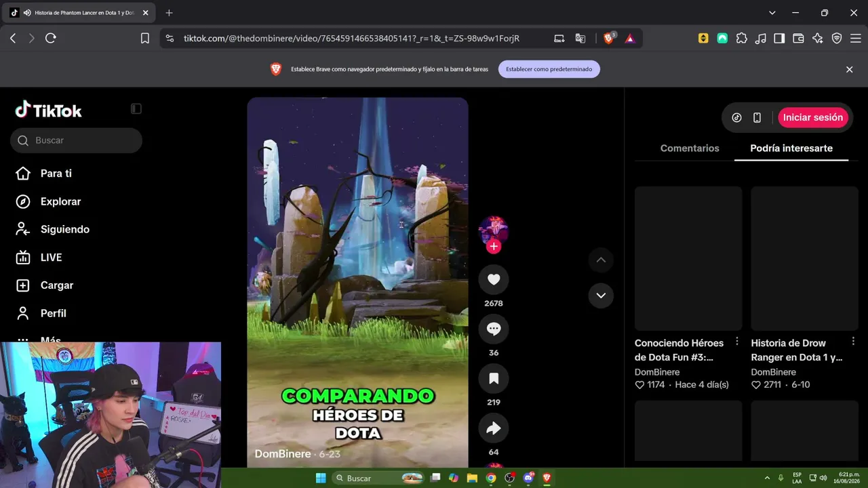
Task: Open Discord from the taskbar
Action: (x=529, y=478)
